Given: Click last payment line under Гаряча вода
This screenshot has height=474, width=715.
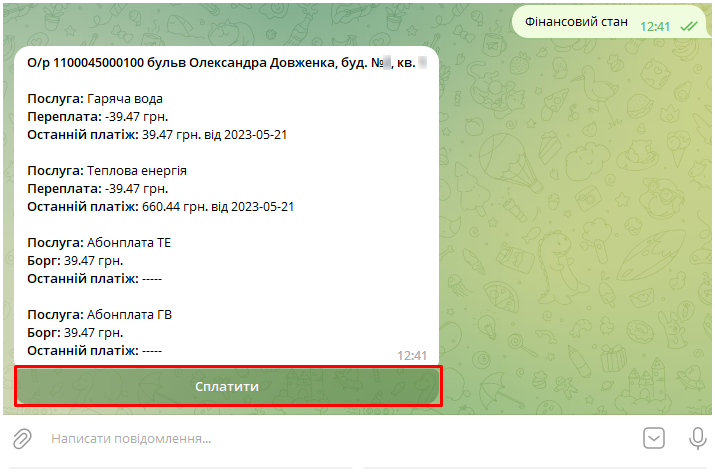Looking at the screenshot, I should [157, 134].
